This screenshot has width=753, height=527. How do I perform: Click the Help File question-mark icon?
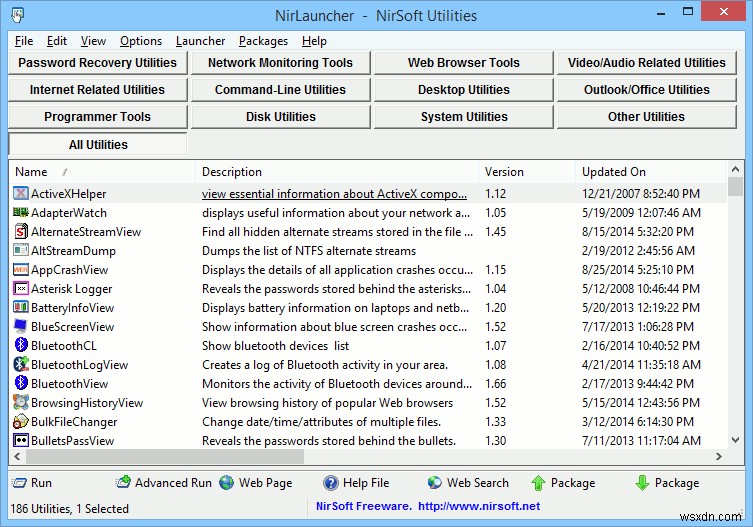pyautogui.click(x=330, y=483)
